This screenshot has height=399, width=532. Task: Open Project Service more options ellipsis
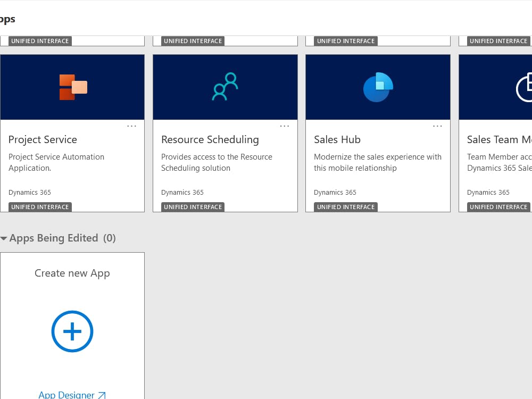(x=131, y=126)
